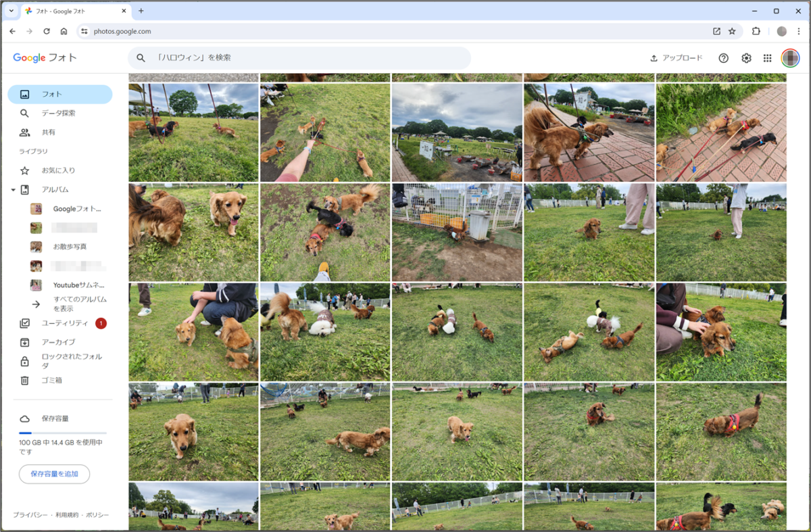Click the ゴミ箱 trash can icon

[25, 381]
